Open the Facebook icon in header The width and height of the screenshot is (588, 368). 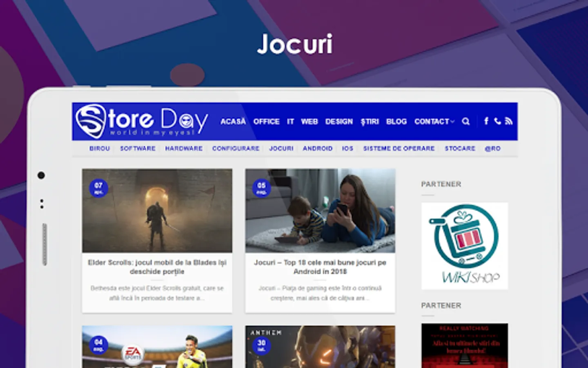(x=486, y=121)
